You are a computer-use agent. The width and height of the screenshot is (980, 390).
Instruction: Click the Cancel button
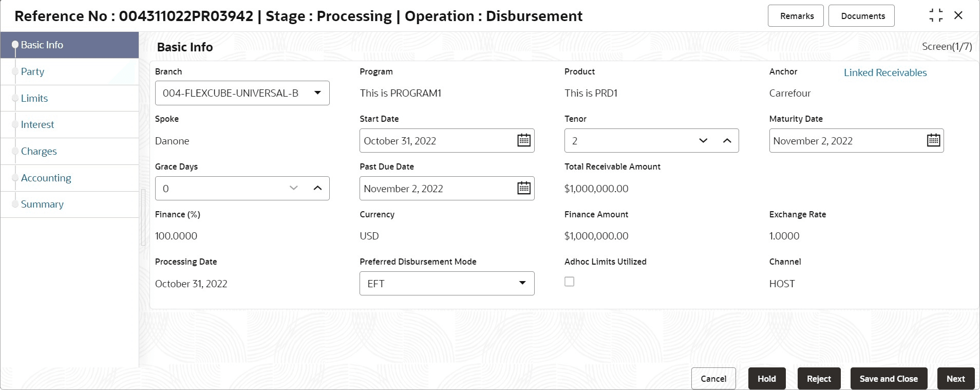(x=713, y=379)
